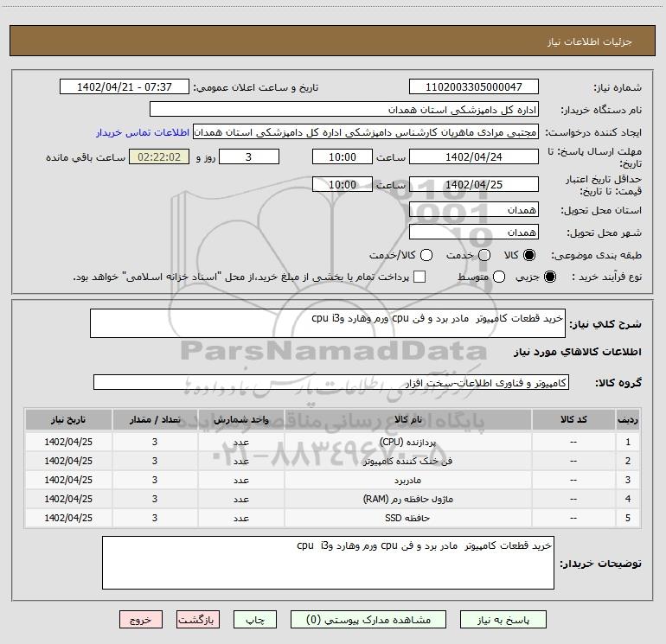The height and width of the screenshot is (644, 666).
Task: Choose the متوسط purchase type
Action: pyautogui.click(x=499, y=277)
